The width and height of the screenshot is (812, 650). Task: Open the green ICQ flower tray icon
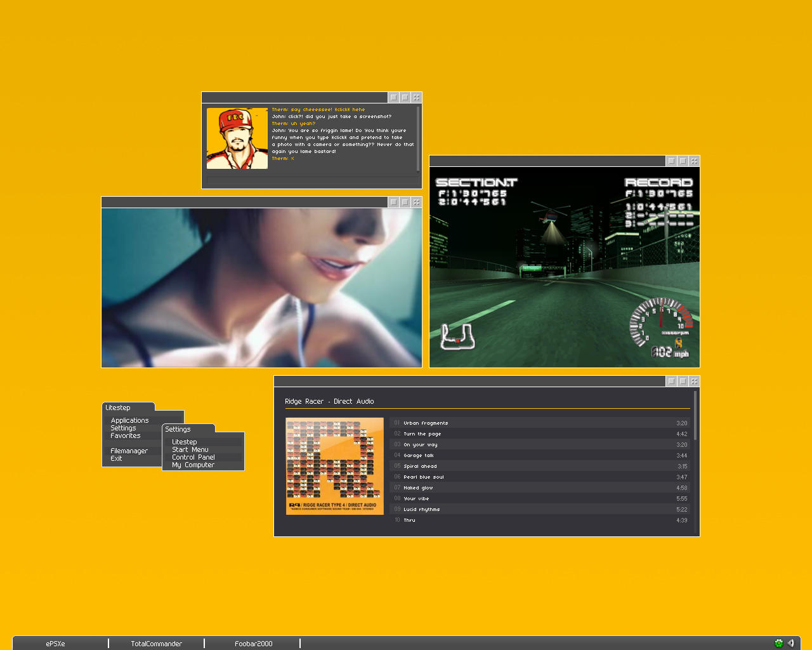pos(779,643)
